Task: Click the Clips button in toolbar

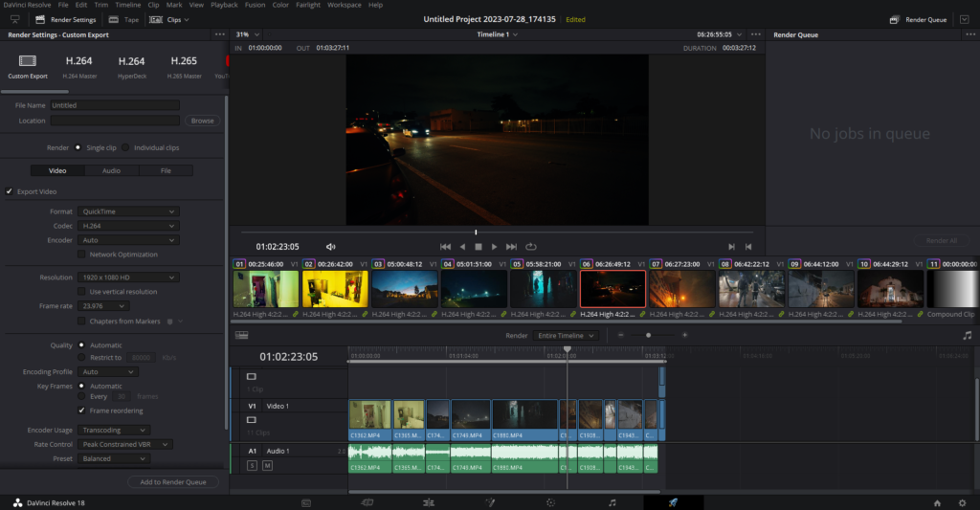Action: [x=168, y=20]
